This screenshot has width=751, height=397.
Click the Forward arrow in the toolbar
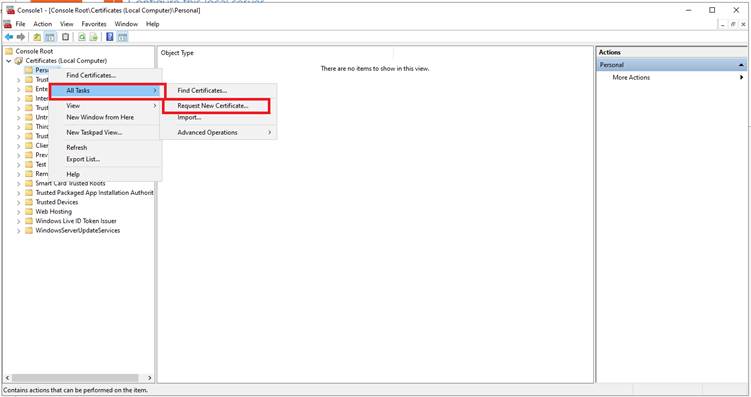coord(21,37)
